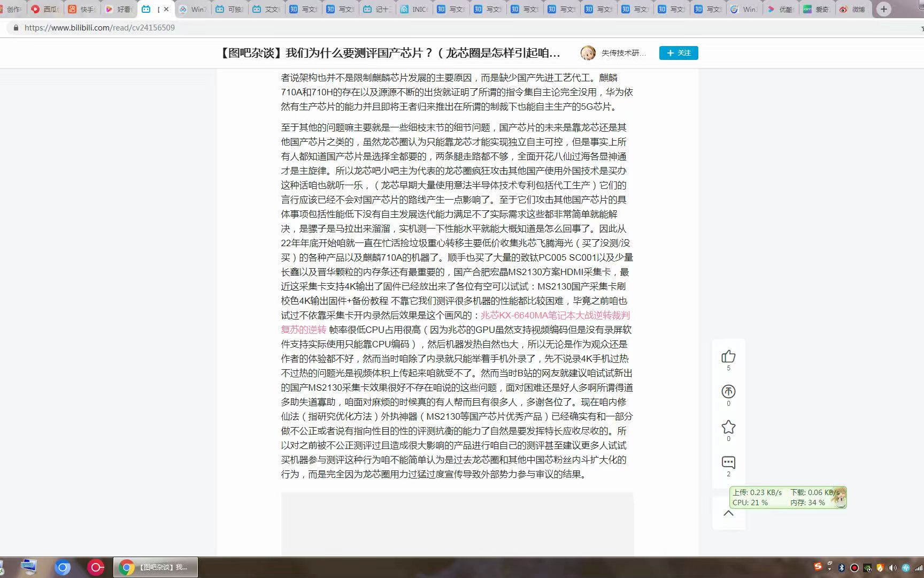Switch to the 快手 tab
The width and height of the screenshot is (924, 578).
pos(82,9)
